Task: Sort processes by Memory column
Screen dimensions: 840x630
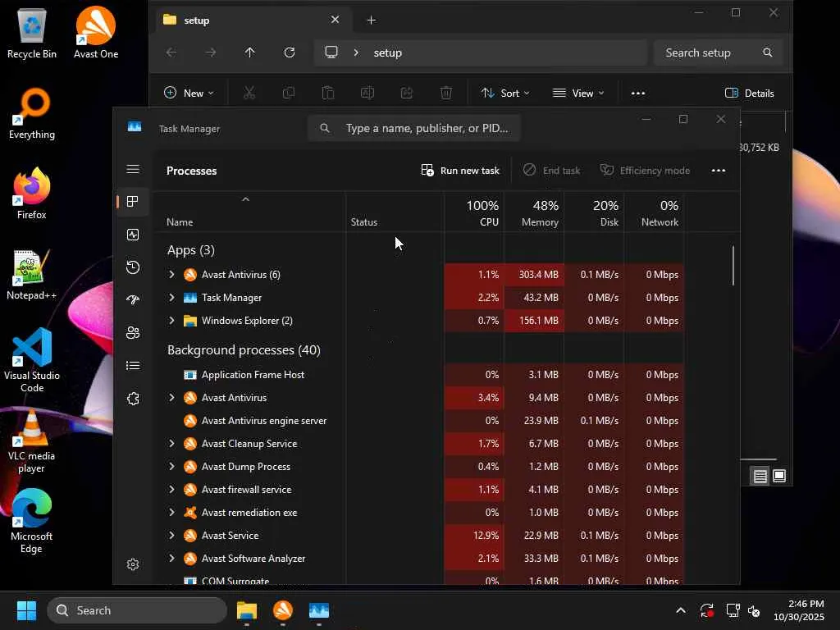Action: 533,212
